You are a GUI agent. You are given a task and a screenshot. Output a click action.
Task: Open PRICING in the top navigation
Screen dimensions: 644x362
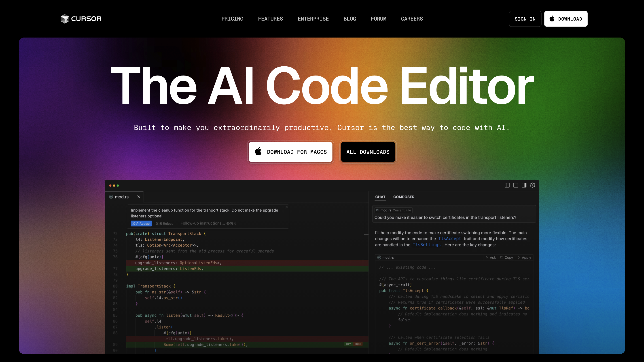(233, 19)
